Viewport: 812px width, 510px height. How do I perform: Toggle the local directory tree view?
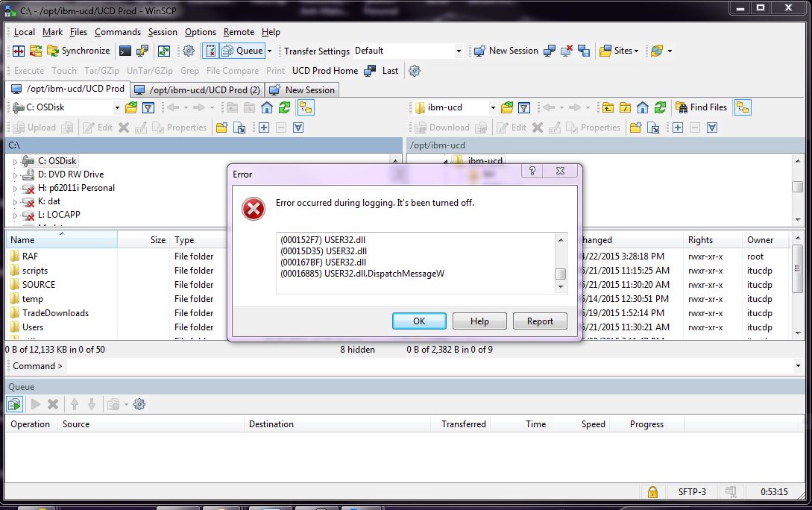306,107
